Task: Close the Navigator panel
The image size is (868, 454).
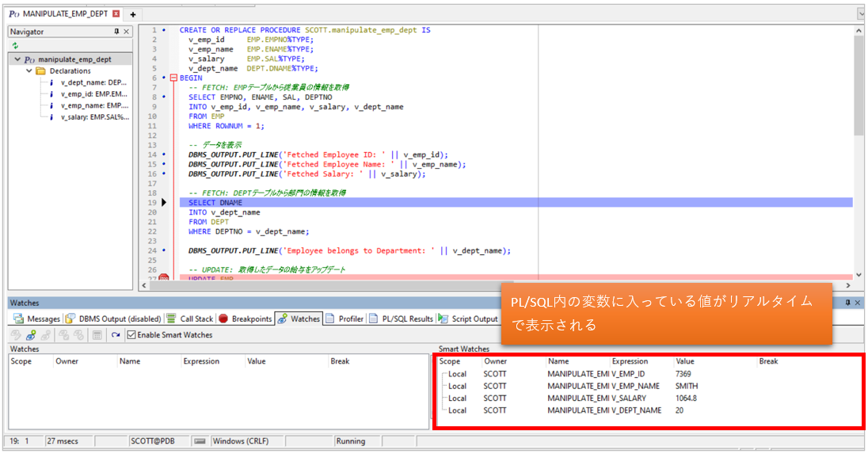Action: [127, 32]
